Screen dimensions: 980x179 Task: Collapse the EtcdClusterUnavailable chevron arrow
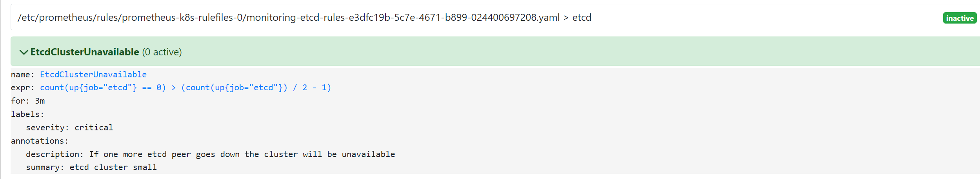pos(24,52)
